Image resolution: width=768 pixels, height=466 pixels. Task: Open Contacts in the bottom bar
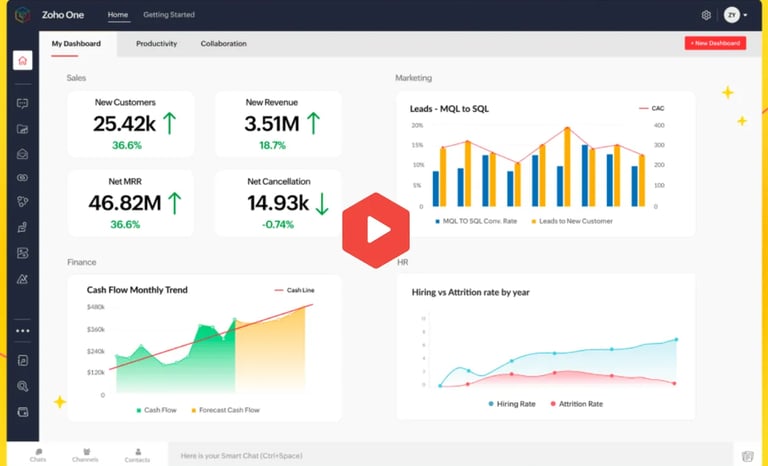pyautogui.click(x=137, y=455)
